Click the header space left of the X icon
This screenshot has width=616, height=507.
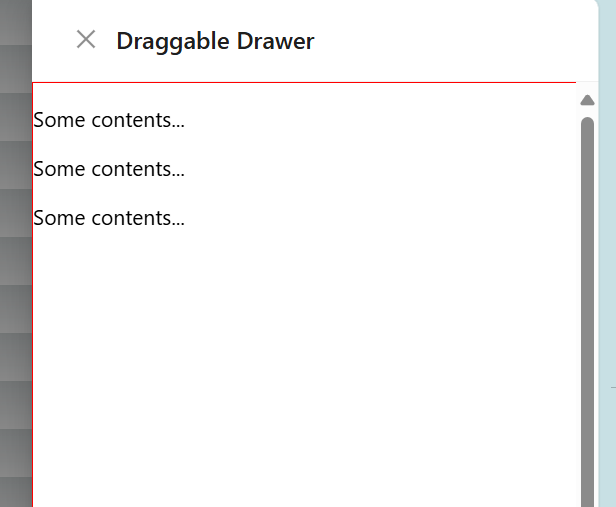53,41
